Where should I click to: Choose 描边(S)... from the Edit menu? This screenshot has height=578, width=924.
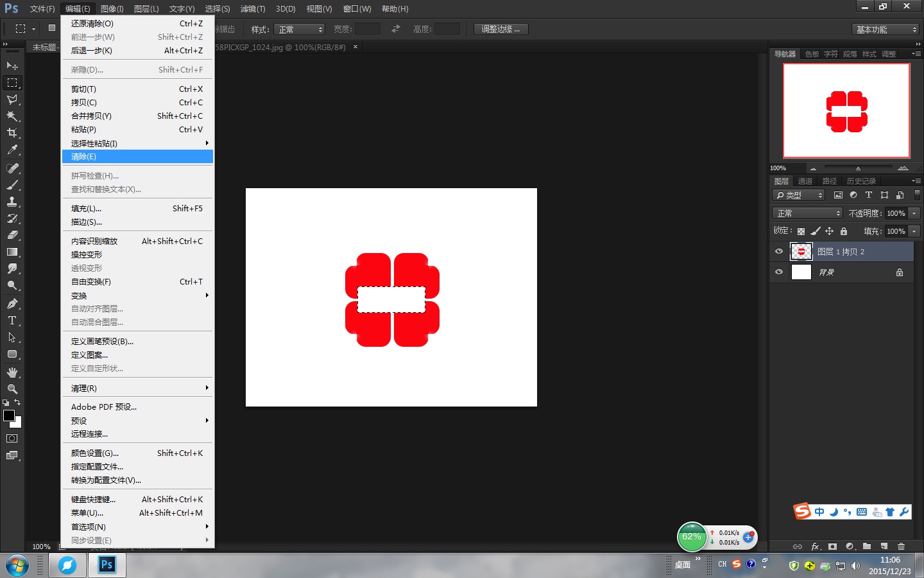tap(138, 222)
